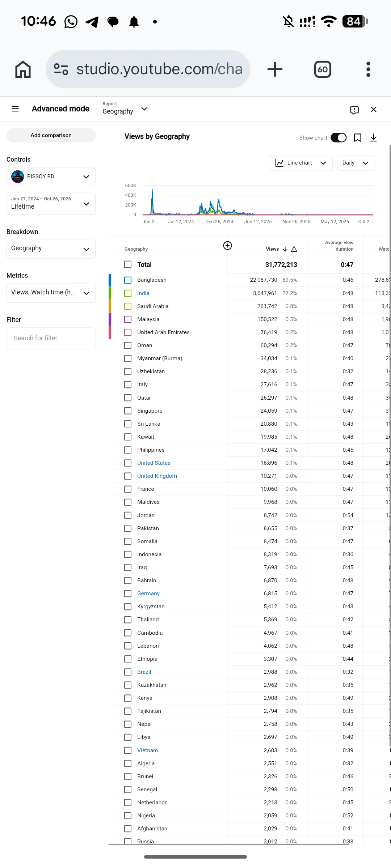391x868 pixels.
Task: Focus the Search for filter field
Action: coord(51,338)
